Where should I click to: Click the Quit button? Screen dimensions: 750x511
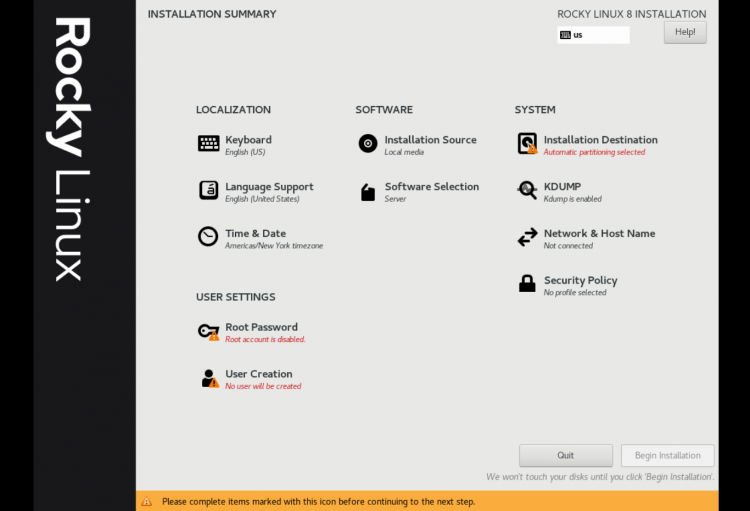pos(565,455)
